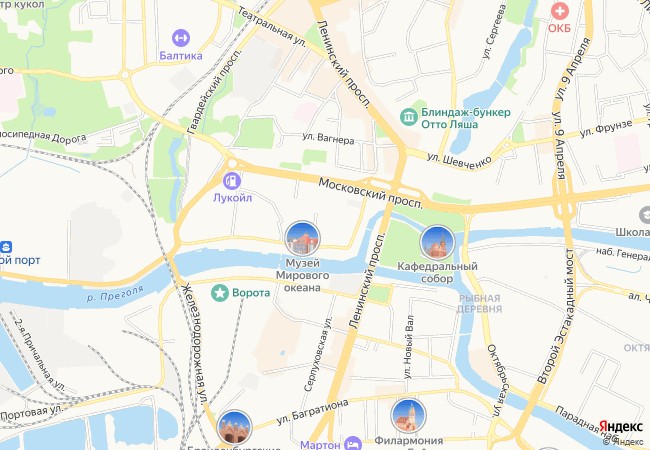Click the Мартон hotel bed icon

click(x=353, y=444)
